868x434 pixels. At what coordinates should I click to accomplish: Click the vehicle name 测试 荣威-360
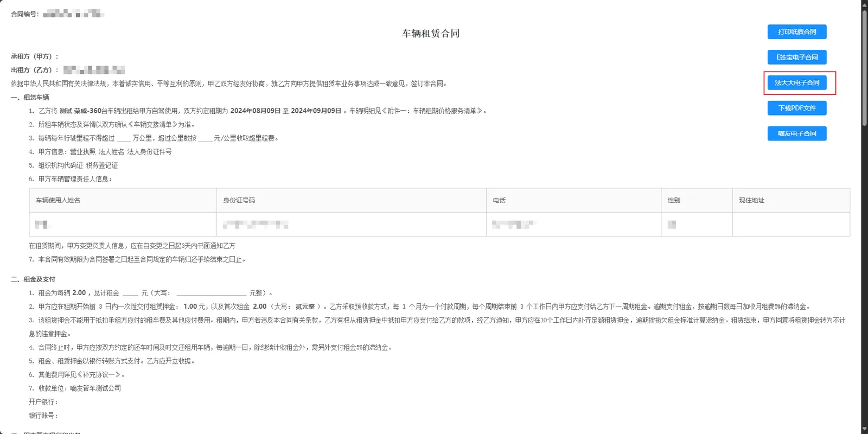click(x=80, y=111)
